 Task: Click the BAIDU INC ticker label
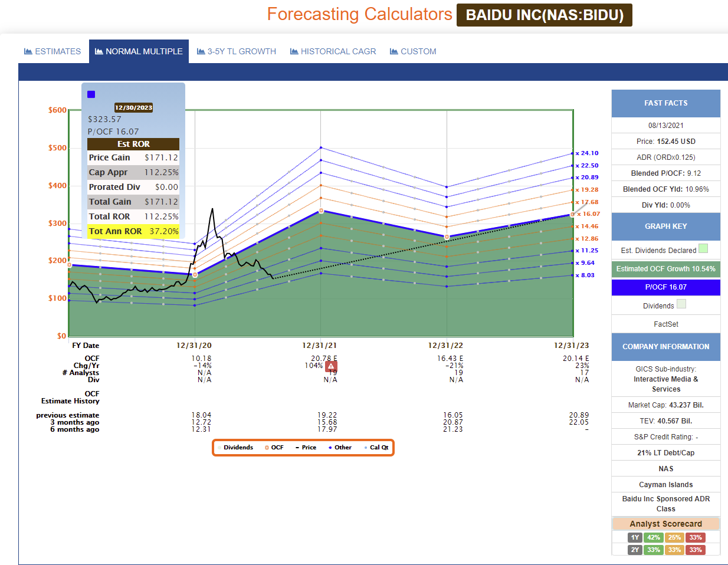[545, 15]
